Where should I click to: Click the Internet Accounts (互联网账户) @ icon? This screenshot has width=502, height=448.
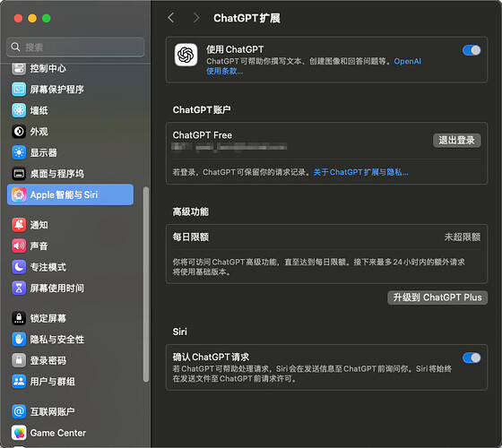point(19,411)
